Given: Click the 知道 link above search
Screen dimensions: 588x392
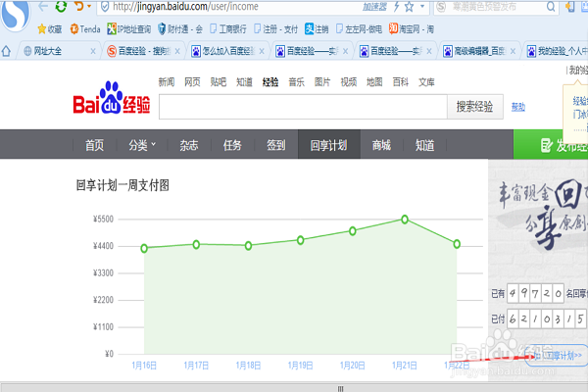Looking at the screenshot, I should pyautogui.click(x=244, y=81).
